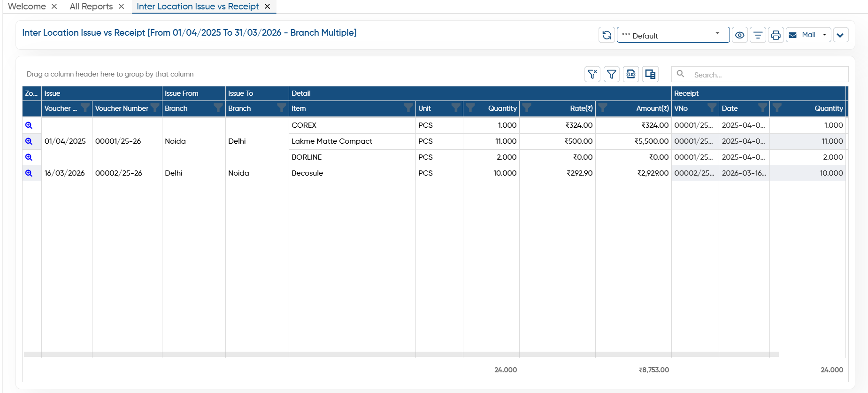Screen dimensions: 868x393
Task: Click the refresh report icon
Action: (607, 35)
